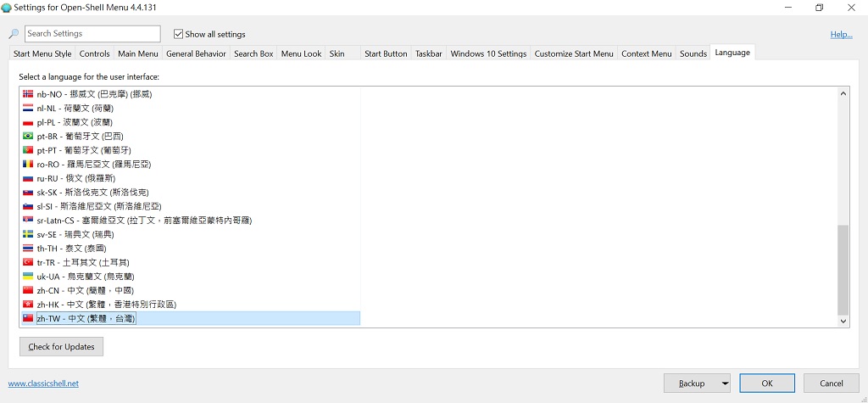Image resolution: width=868 pixels, height=403 pixels.
Task: Click the Backup button
Action: 692,383
